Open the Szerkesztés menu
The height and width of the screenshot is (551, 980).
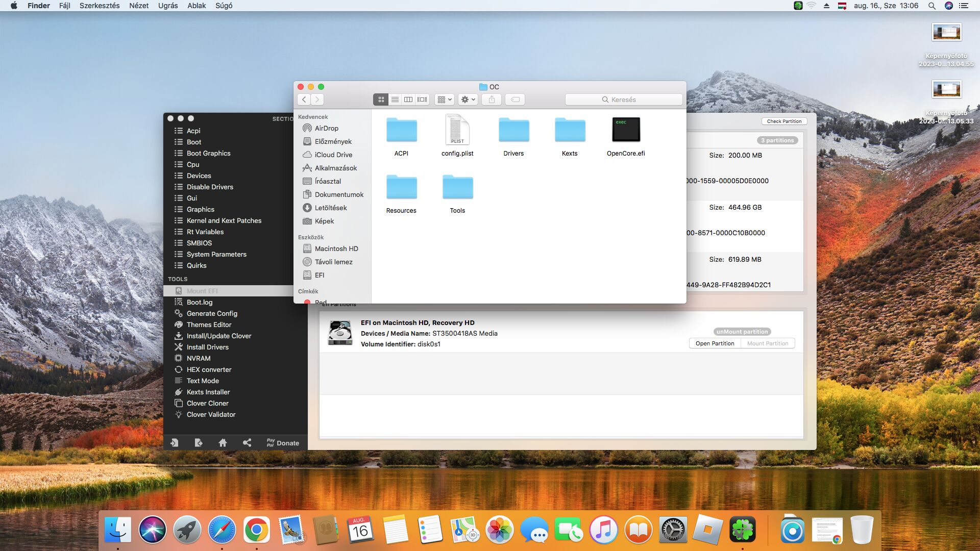[100, 6]
